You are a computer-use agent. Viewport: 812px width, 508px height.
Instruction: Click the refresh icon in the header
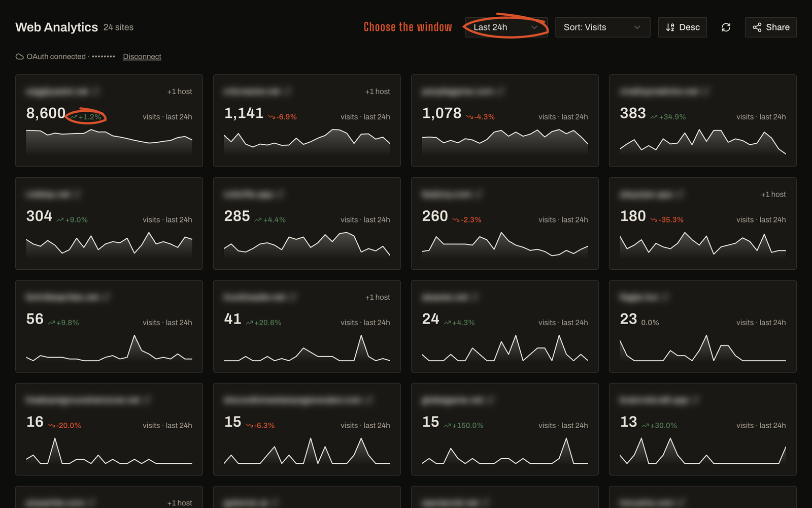726,27
